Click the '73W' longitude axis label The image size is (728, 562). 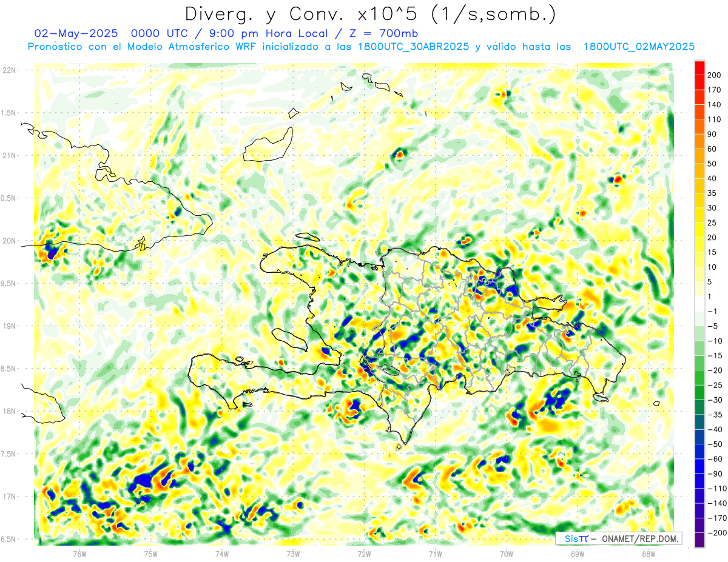coord(293,554)
